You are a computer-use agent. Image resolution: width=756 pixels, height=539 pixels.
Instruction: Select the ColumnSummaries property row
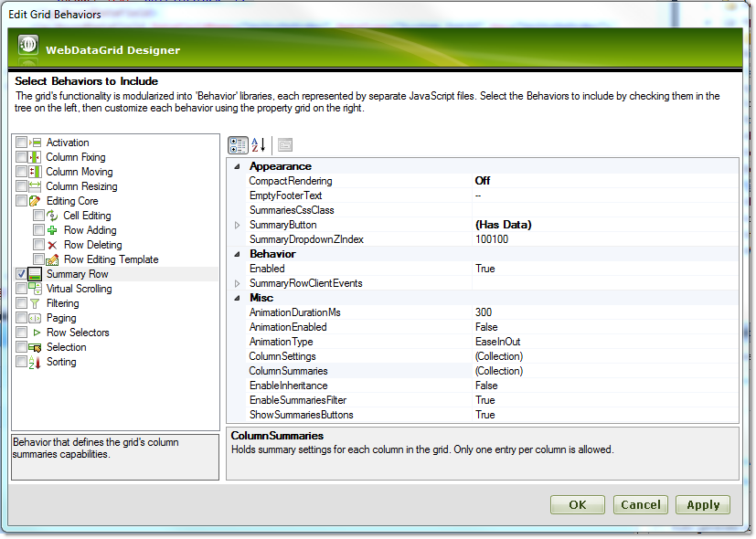coord(289,371)
